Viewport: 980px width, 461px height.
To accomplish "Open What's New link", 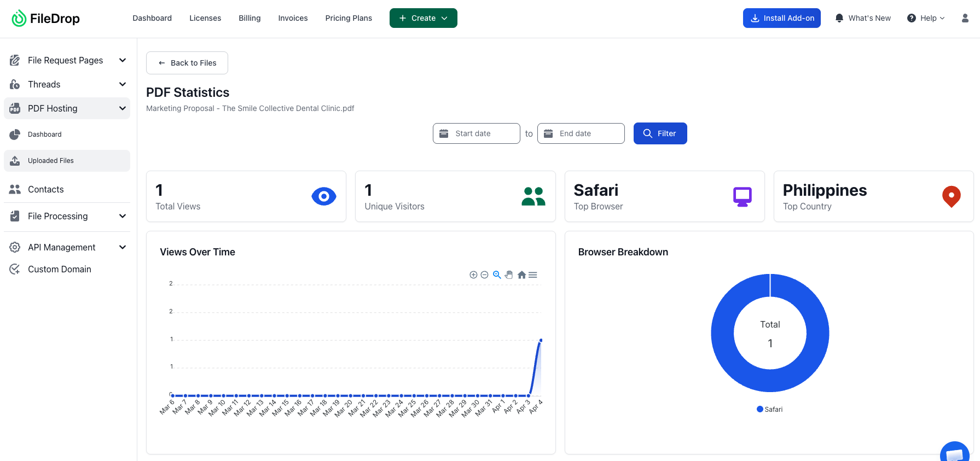I will [x=863, y=18].
